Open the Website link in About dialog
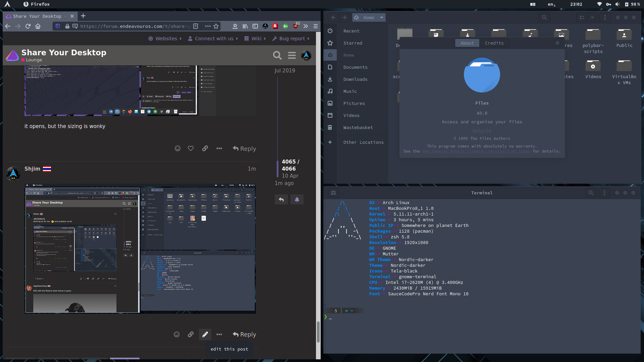Viewport: 644px width, 362px height. click(482, 131)
